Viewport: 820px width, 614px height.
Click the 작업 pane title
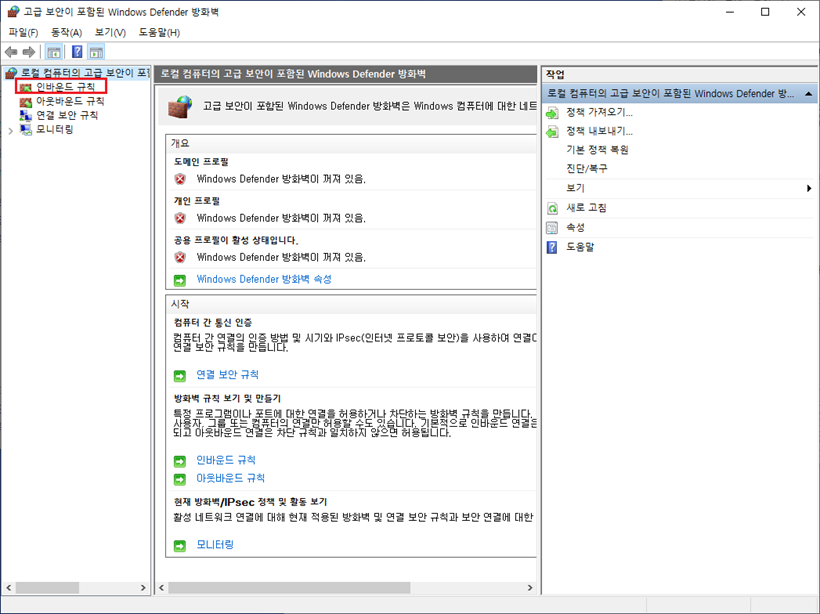555,74
